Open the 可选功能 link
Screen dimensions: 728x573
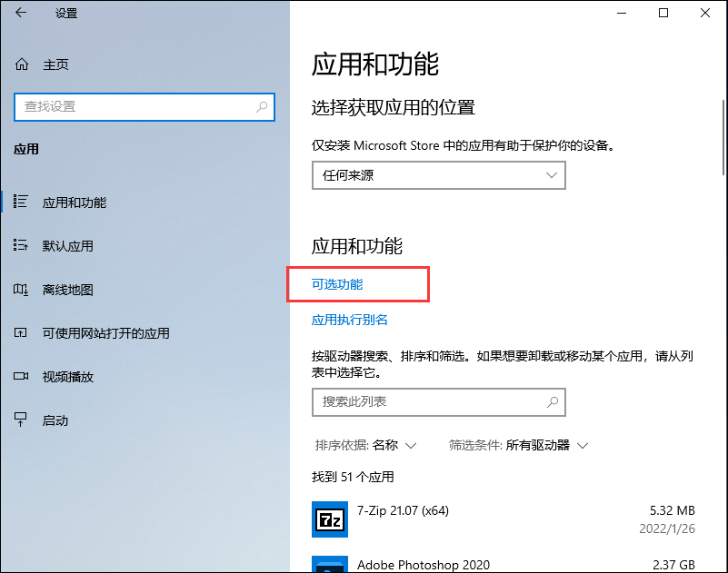tap(337, 284)
